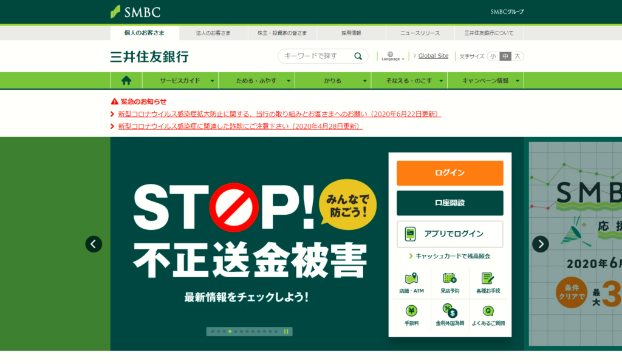Screen dimensions: 622x364
Task: Open the globe Language selector
Action: [392, 56]
